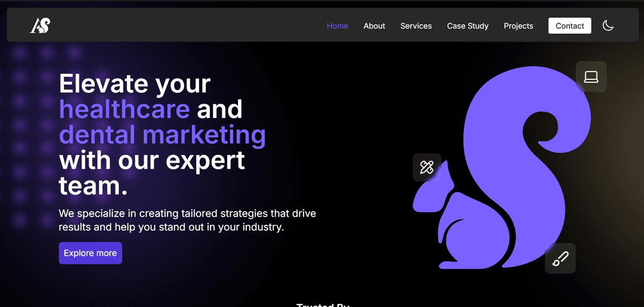View the Projects page
The image size is (644, 307).
click(518, 26)
